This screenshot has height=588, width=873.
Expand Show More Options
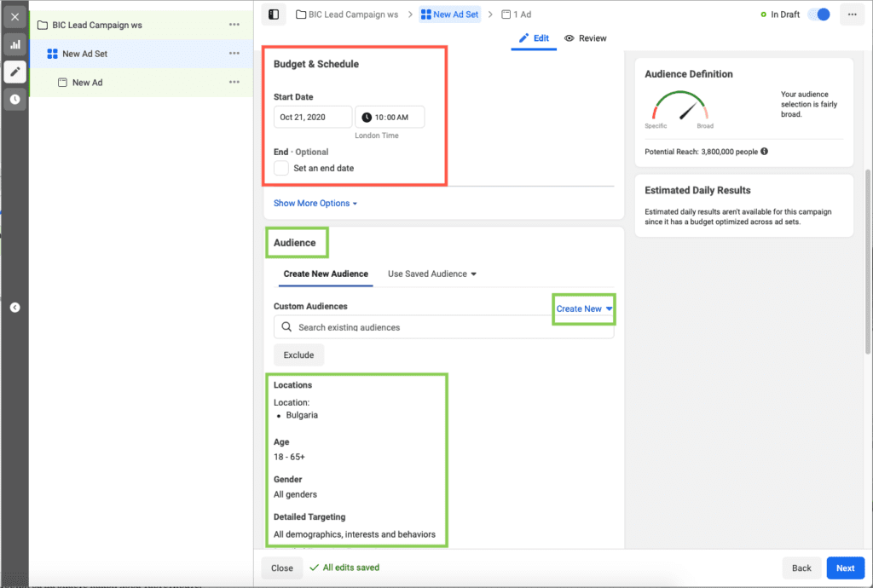315,204
